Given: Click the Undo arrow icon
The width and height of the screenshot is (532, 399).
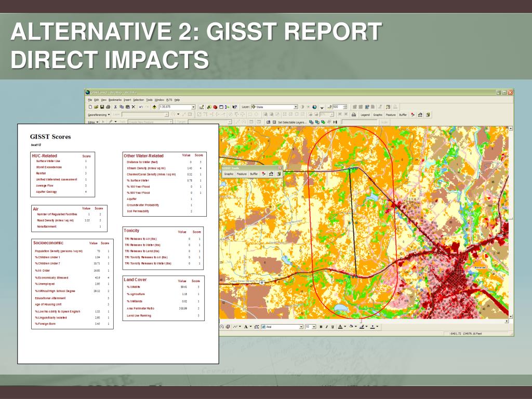Looking at the screenshot, I should tap(141, 107).
